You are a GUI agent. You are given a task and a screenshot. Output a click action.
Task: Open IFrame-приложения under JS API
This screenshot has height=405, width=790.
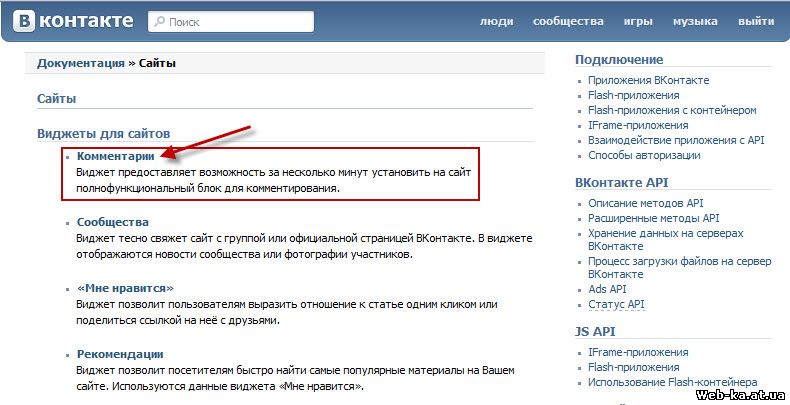[x=638, y=352]
